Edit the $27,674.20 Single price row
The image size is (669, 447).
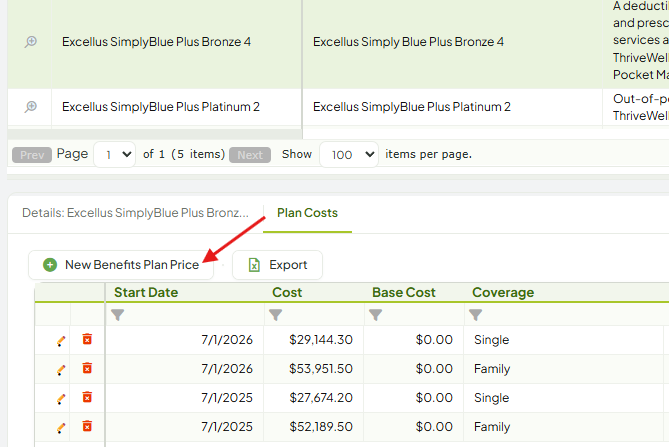click(x=61, y=398)
